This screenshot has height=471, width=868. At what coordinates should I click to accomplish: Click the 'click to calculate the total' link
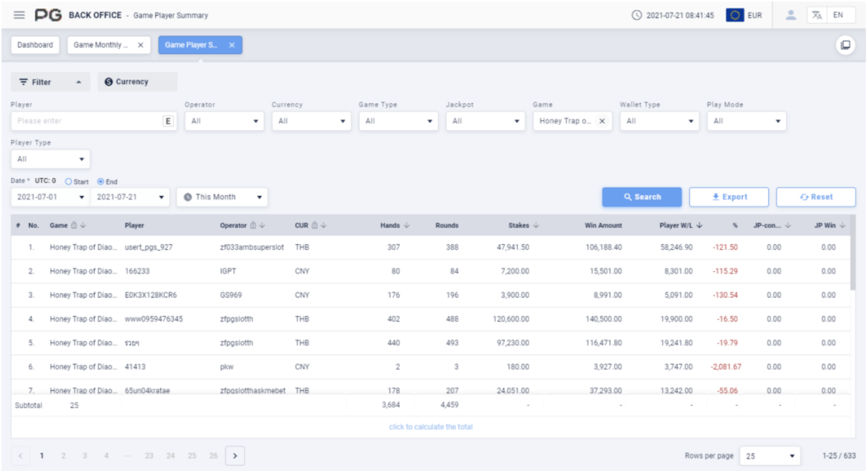(430, 427)
